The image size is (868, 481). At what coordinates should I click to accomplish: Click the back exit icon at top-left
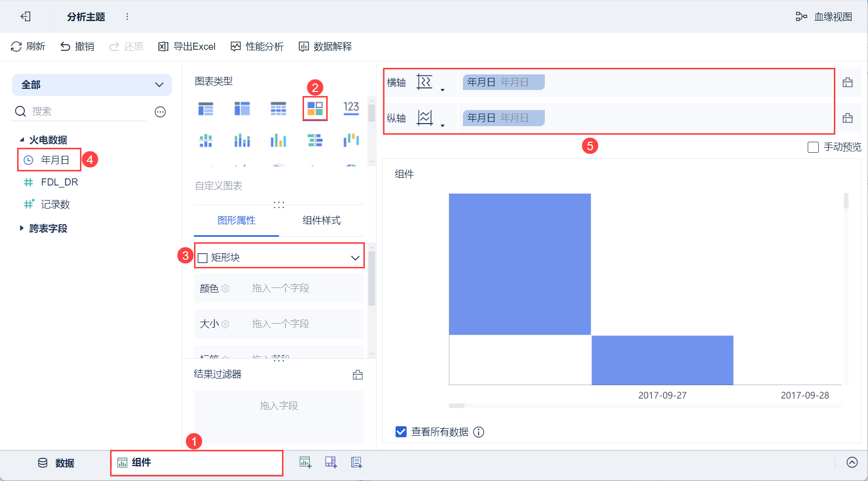26,17
